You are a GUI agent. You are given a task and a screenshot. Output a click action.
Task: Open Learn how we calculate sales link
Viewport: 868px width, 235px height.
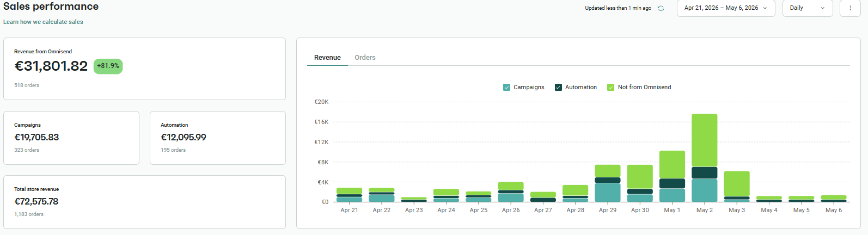click(43, 22)
